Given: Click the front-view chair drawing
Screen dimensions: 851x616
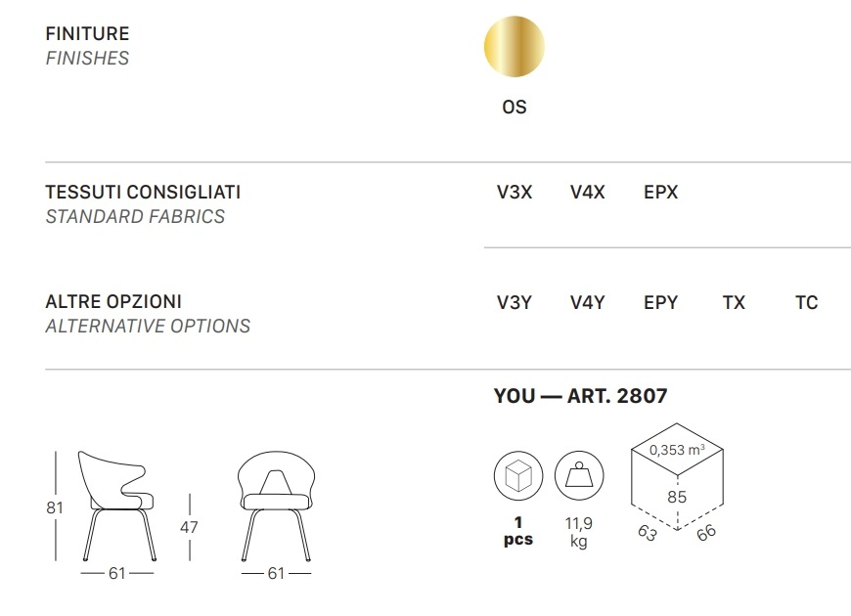Looking at the screenshot, I should tap(276, 506).
